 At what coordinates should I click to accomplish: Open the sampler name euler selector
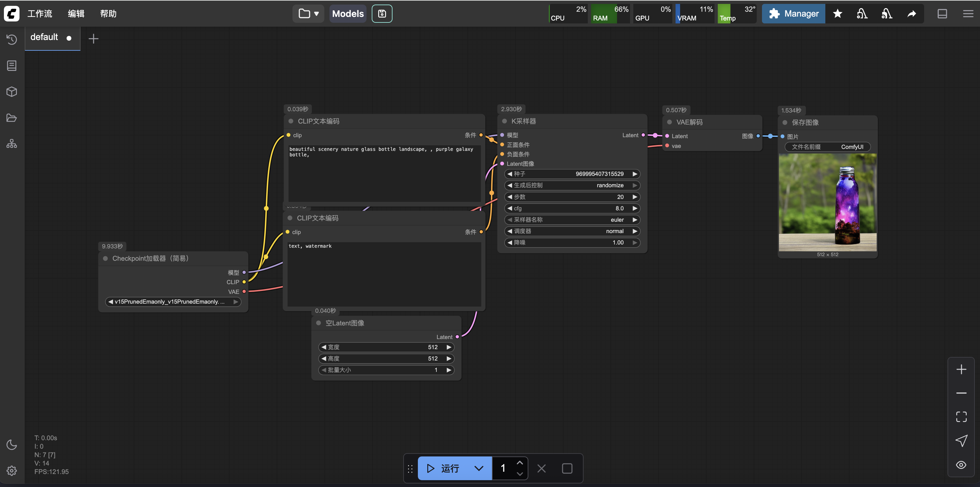point(572,220)
